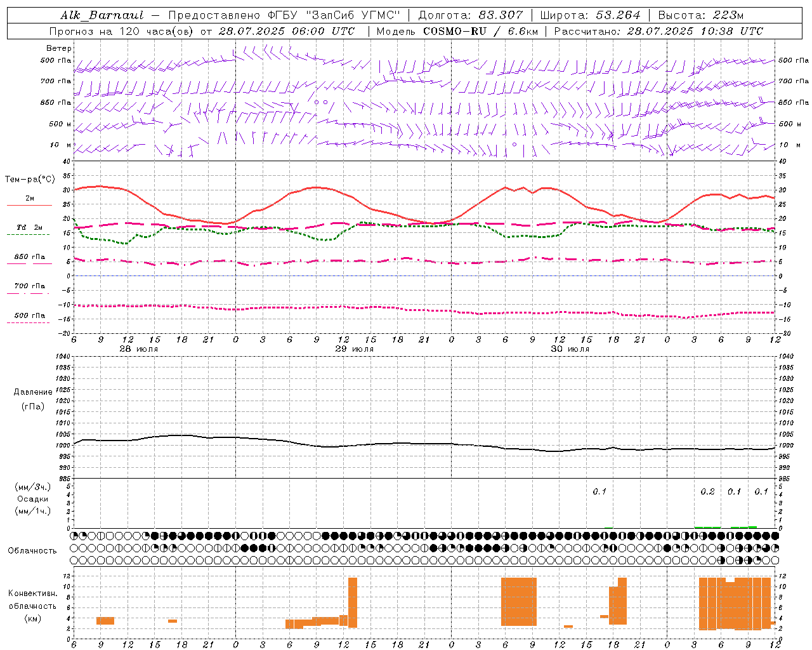Select the model name COSMO-RU / 6.6км
Viewport: 812px width, 650px height.
tap(480, 31)
